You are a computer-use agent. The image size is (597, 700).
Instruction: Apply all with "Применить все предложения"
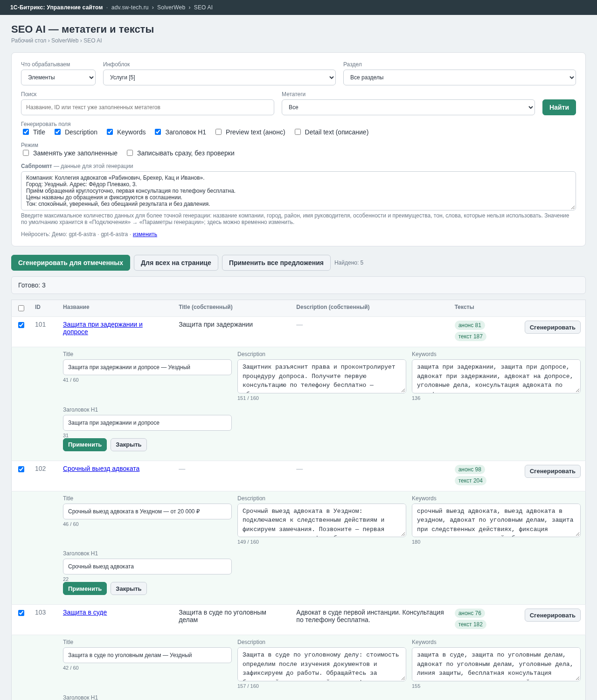(276, 263)
